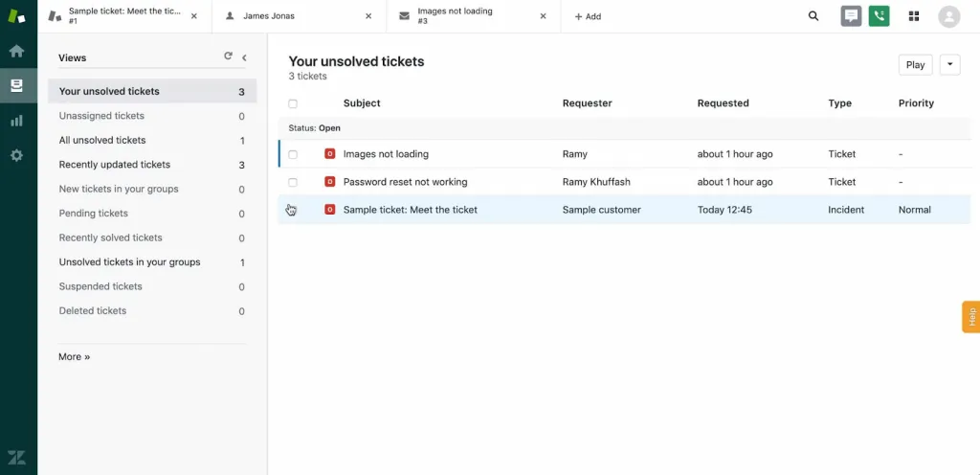The height and width of the screenshot is (475, 980).
Task: Select Suspended tickets view
Action: tap(152, 286)
